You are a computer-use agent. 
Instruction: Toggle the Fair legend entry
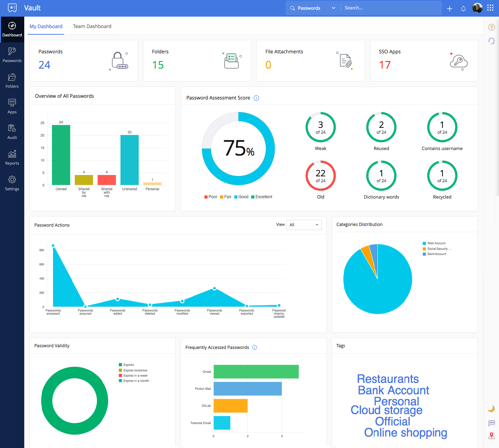click(226, 197)
